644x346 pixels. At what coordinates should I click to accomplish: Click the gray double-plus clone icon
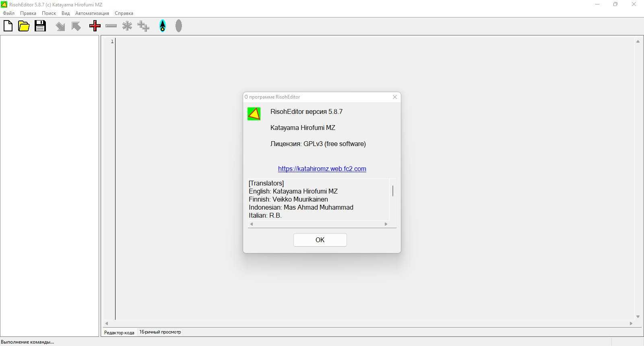143,26
